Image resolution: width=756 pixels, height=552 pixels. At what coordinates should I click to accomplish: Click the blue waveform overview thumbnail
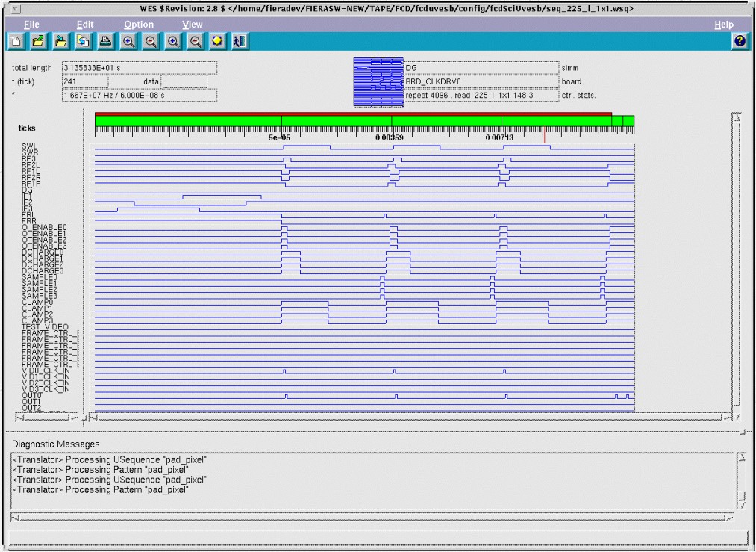click(378, 81)
